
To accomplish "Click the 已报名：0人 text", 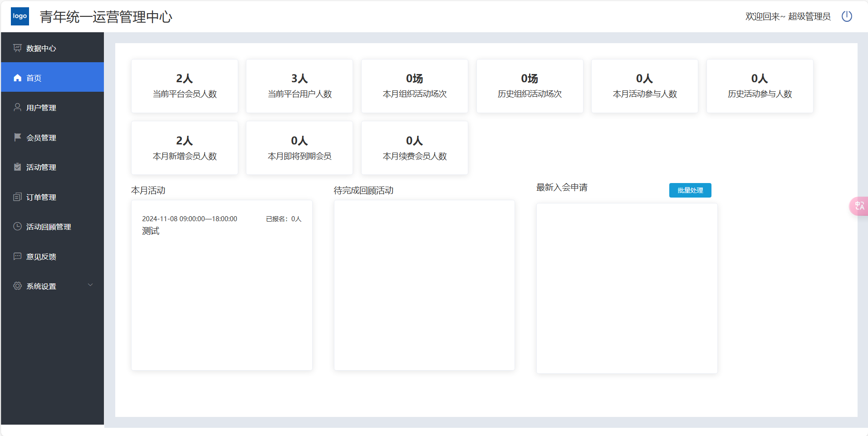I will tap(284, 218).
